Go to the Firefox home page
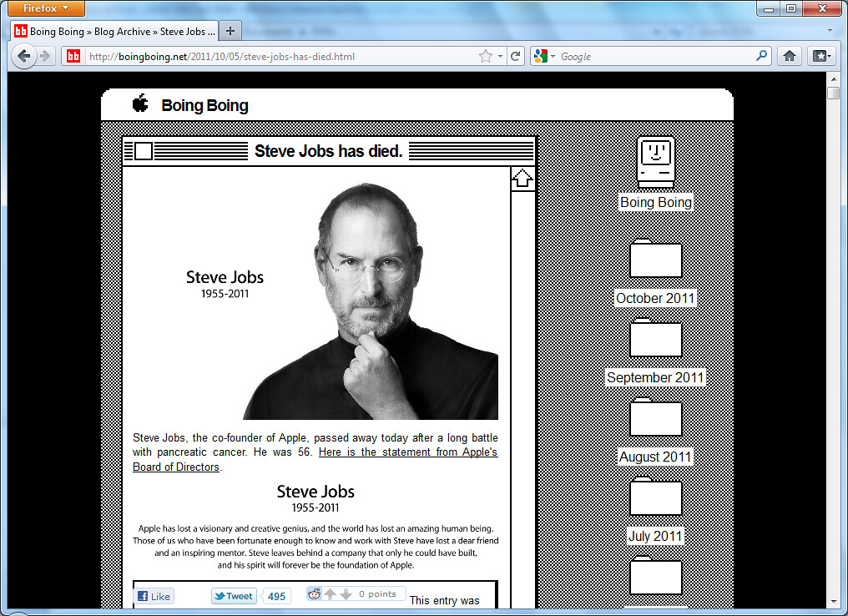Image resolution: width=848 pixels, height=616 pixels. point(788,56)
